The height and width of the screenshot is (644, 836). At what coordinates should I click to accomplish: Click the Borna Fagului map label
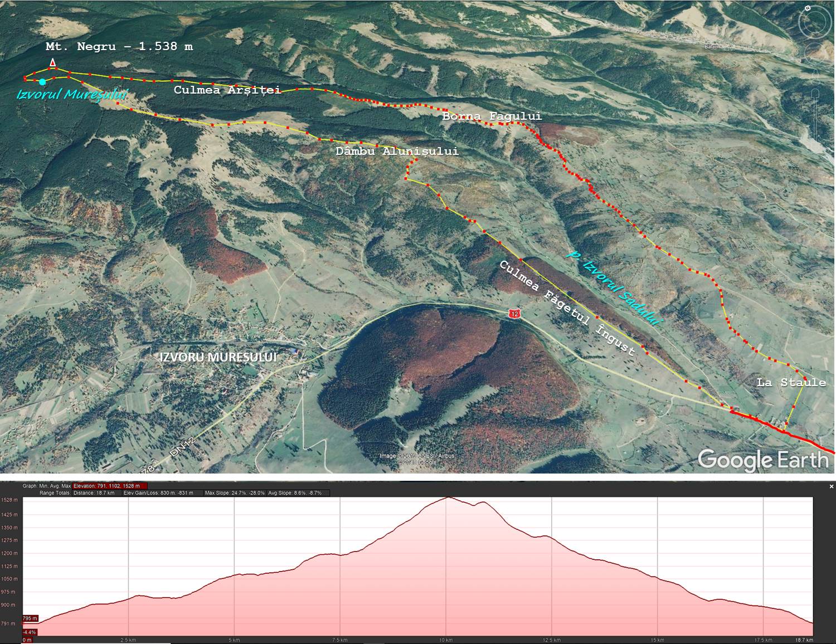coord(492,116)
